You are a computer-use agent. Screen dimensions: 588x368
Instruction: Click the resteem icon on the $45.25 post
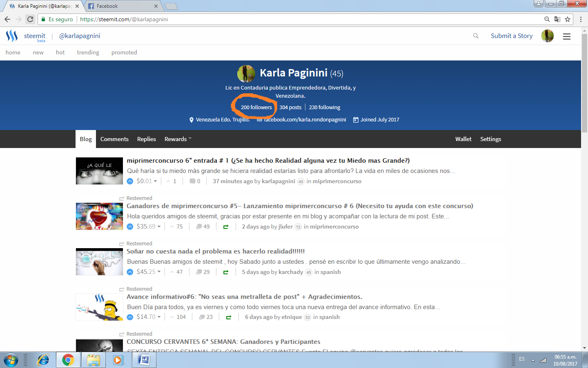click(226, 272)
